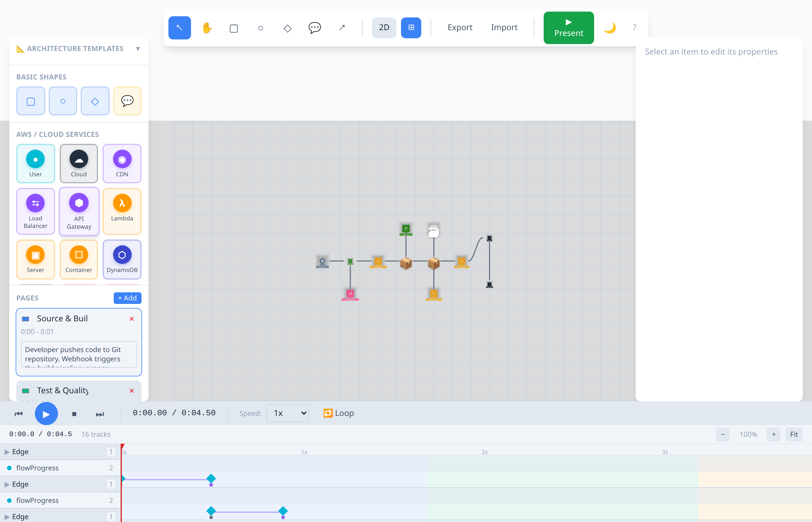Click the green Present button
This screenshot has height=522, width=812.
[x=569, y=28]
